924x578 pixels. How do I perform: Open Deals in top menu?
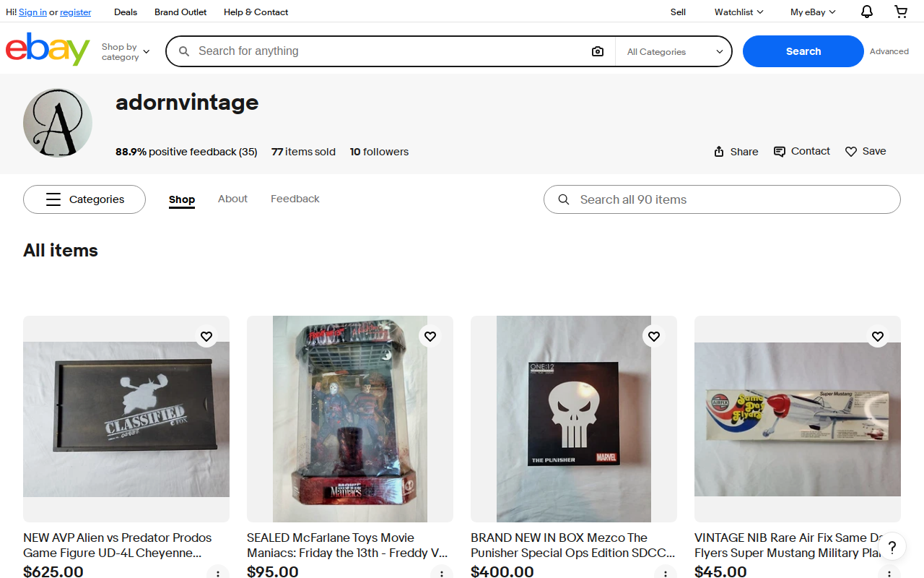tap(126, 12)
